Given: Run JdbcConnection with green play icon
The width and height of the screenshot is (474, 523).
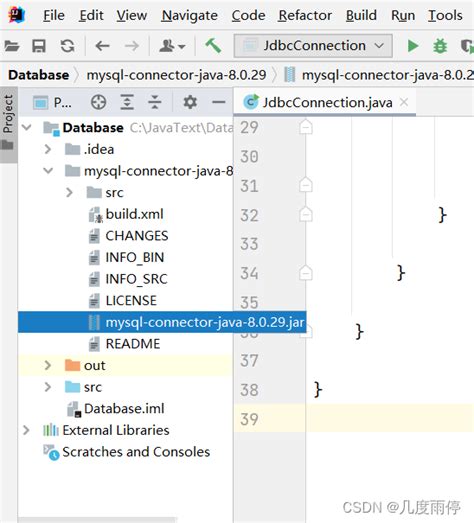Looking at the screenshot, I should (413, 46).
